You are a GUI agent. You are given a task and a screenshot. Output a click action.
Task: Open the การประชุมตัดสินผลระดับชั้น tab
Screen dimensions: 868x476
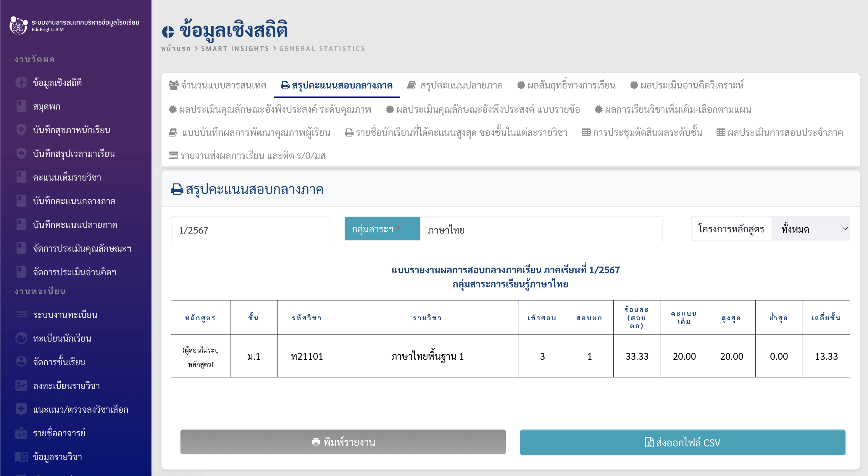point(642,133)
